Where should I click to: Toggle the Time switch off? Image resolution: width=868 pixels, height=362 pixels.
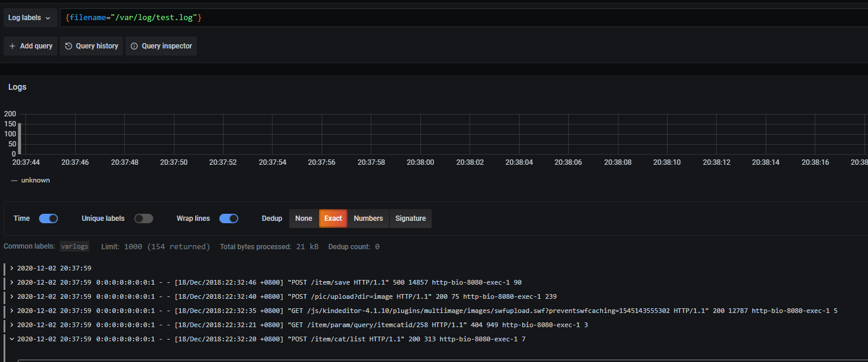click(x=48, y=218)
